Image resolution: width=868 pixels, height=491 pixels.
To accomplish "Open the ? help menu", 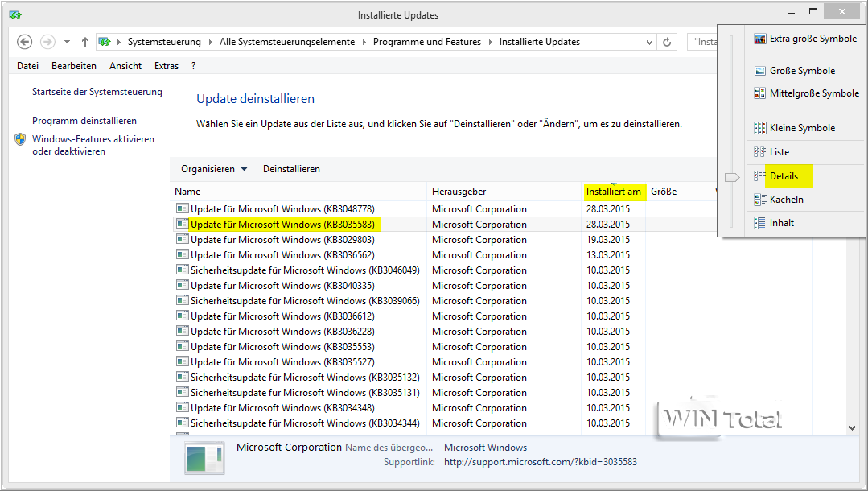I will (193, 66).
